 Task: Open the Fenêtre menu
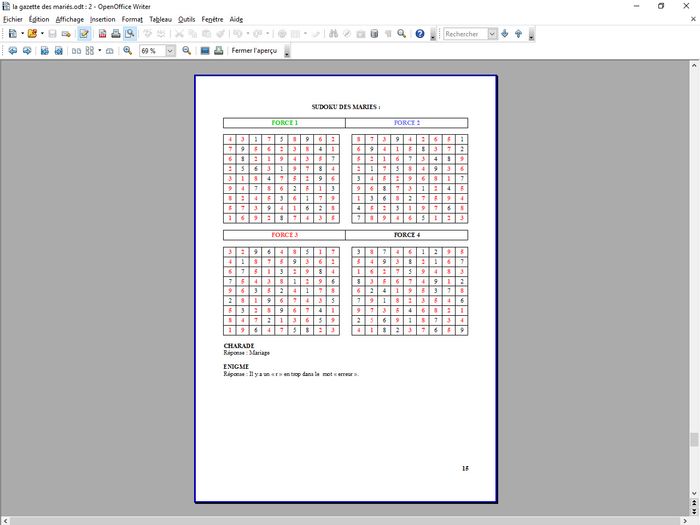[x=212, y=19]
